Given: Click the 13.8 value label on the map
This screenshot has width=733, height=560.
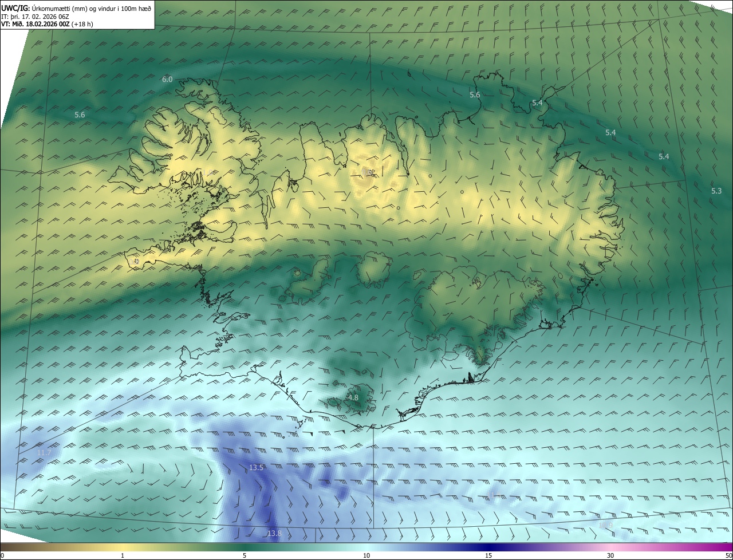Looking at the screenshot, I should pyautogui.click(x=274, y=534).
